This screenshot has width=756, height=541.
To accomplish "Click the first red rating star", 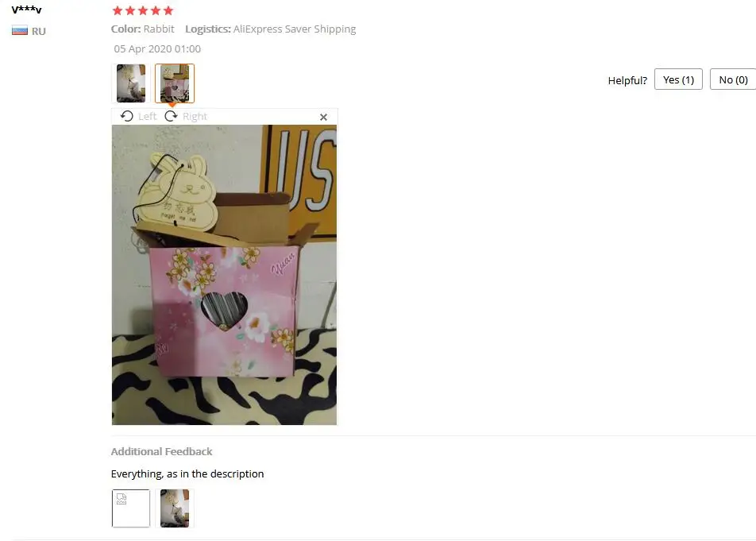I will coord(118,10).
